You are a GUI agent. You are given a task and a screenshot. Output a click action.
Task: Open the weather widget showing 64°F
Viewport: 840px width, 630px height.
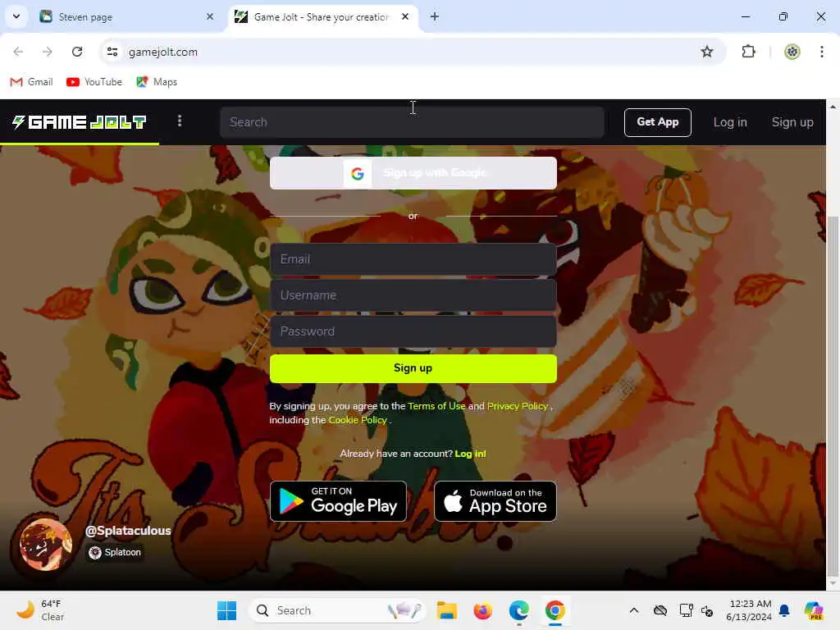[40, 610]
